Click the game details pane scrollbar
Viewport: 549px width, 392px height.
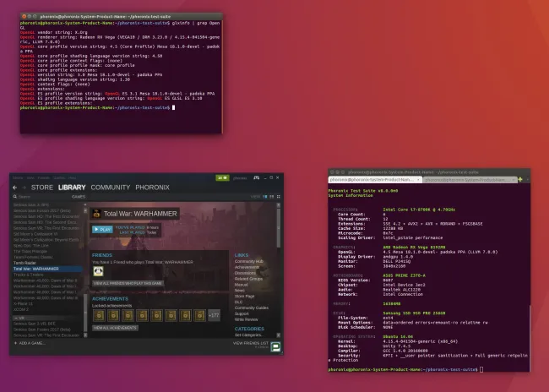(279, 228)
